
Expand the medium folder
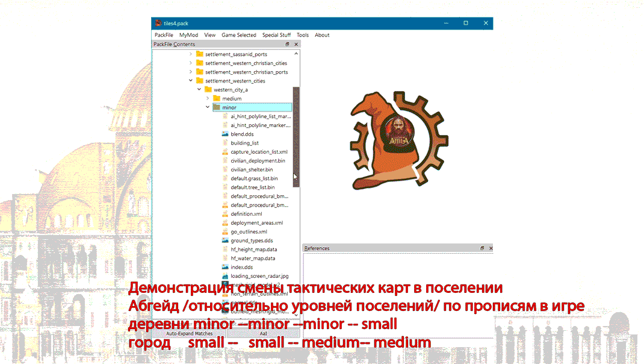(208, 98)
